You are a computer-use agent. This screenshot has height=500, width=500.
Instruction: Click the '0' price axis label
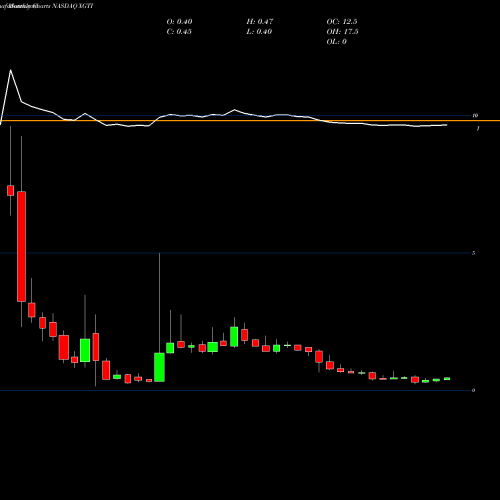pos(473,390)
